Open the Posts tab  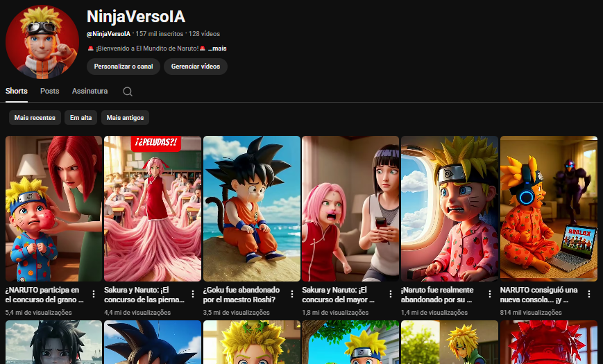pos(49,91)
